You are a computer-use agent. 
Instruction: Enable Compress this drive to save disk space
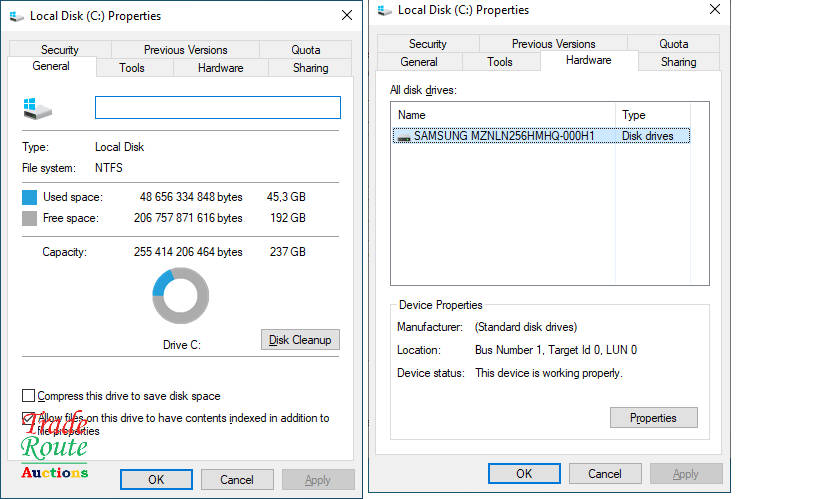click(x=28, y=396)
